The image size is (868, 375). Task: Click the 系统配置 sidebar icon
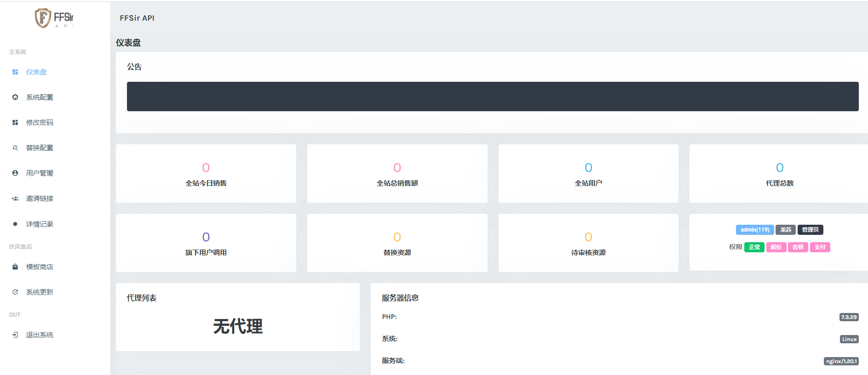point(15,97)
